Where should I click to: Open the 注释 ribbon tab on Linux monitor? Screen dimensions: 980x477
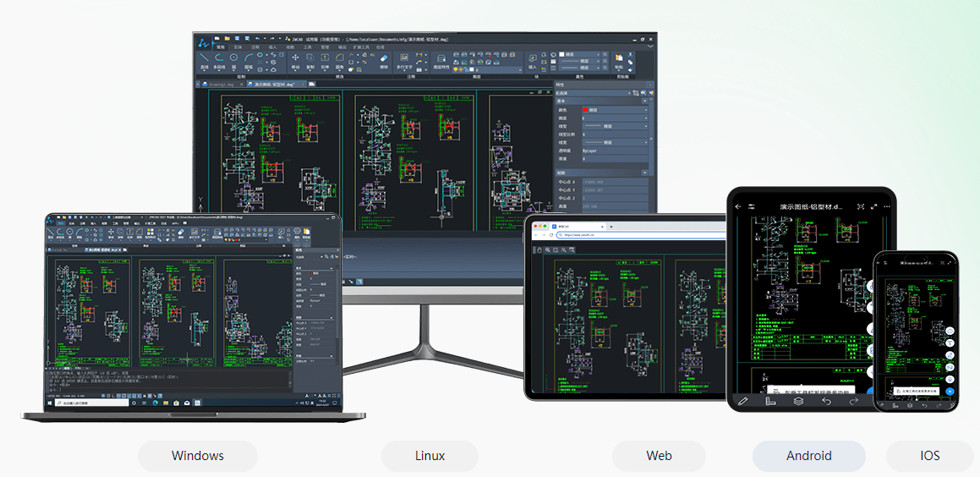point(255,47)
